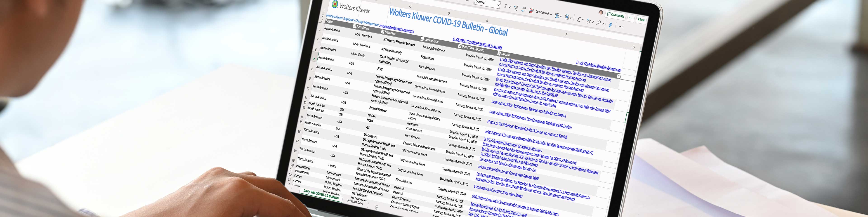Open the Region column filter button
The height and width of the screenshot is (217, 868).
354,26
